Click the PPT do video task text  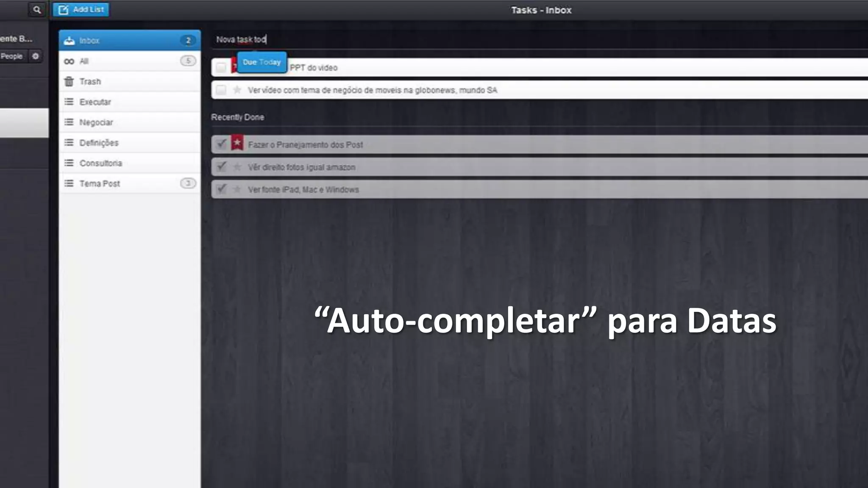pyautogui.click(x=314, y=68)
